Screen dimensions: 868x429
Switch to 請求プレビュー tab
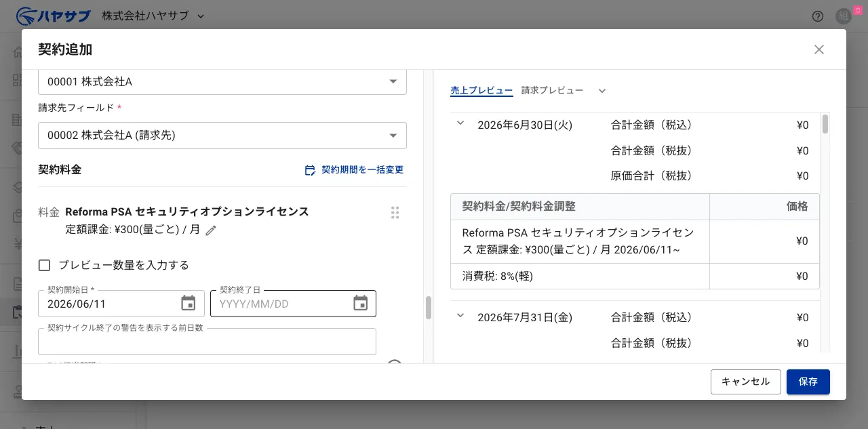click(552, 90)
